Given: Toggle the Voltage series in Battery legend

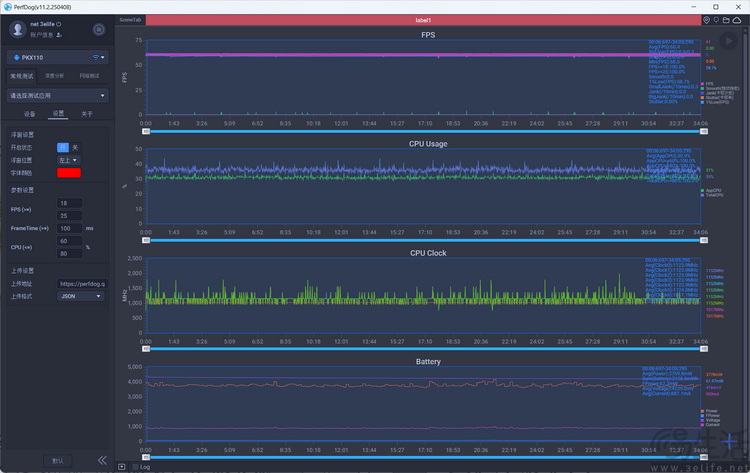Looking at the screenshot, I should click(710, 420).
